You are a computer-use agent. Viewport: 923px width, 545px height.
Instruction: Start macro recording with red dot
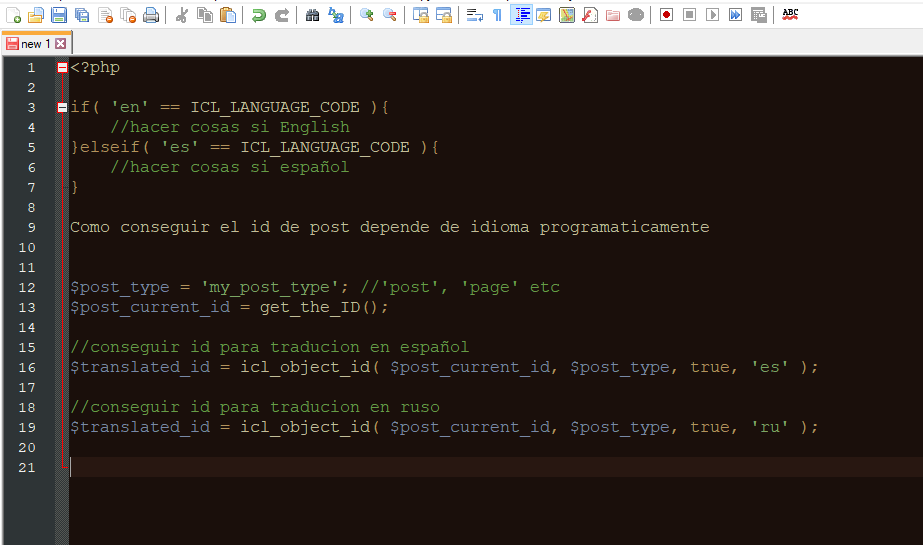[666, 15]
